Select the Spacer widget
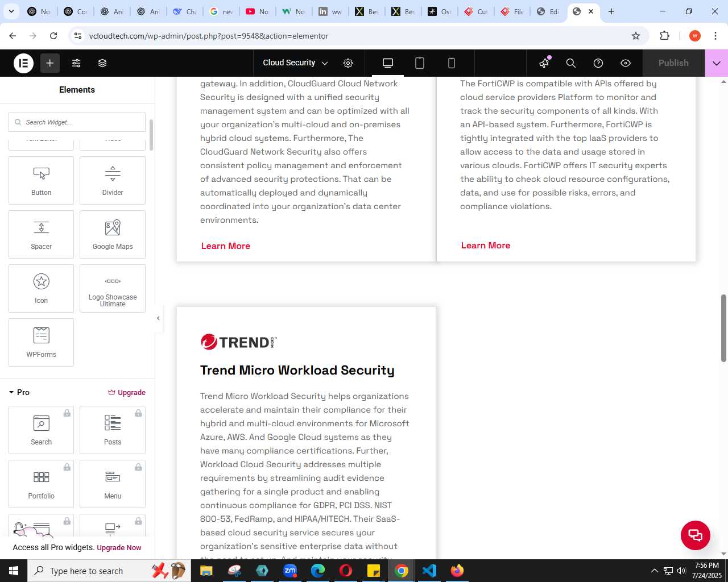The width and height of the screenshot is (728, 582). 41,234
